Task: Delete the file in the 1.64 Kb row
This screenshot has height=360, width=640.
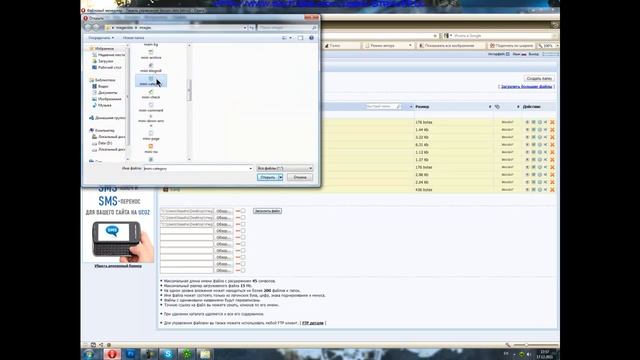Action: 552,130
